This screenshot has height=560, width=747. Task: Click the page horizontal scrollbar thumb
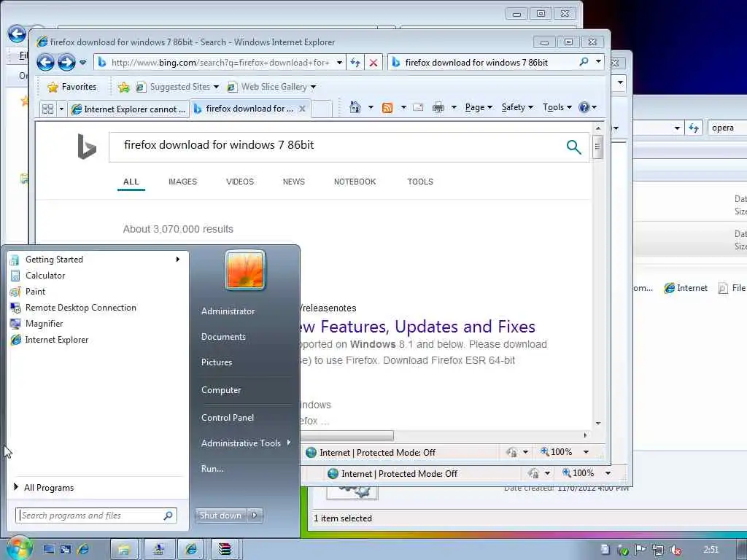(x=347, y=435)
